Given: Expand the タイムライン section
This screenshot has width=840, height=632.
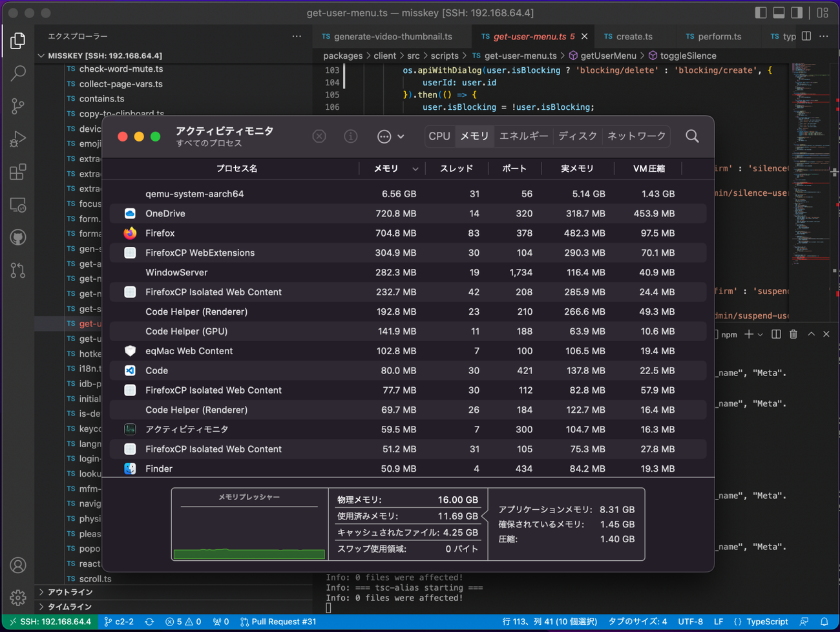Looking at the screenshot, I should 70,607.
